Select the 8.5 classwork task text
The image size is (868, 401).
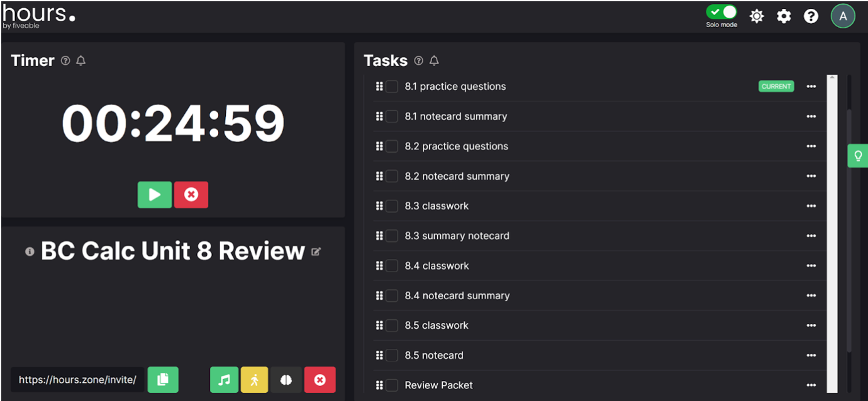[437, 326]
